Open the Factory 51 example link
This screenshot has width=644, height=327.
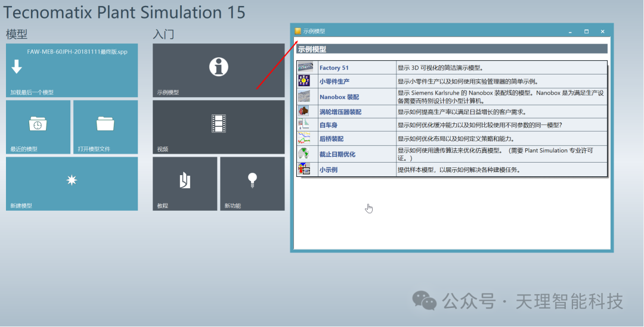coord(334,68)
